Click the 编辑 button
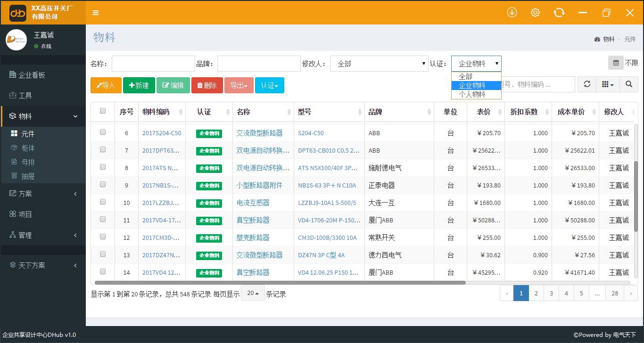The image size is (644, 343). pyautogui.click(x=173, y=85)
